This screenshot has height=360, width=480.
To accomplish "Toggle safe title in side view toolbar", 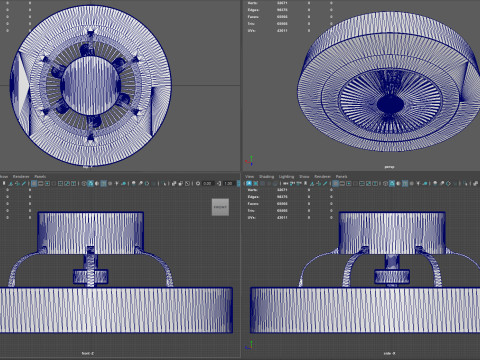I will 375,184.
